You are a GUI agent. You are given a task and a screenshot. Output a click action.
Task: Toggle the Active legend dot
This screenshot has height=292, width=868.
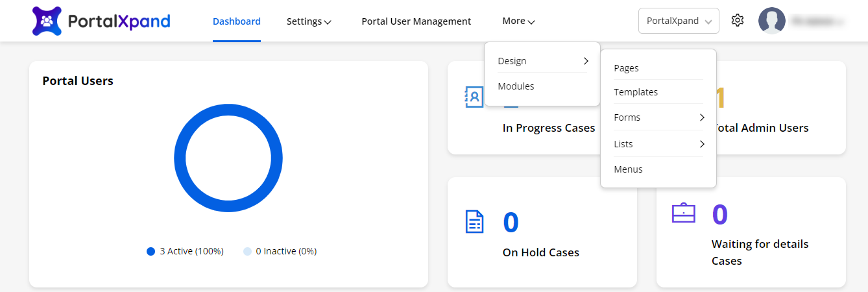coord(151,251)
